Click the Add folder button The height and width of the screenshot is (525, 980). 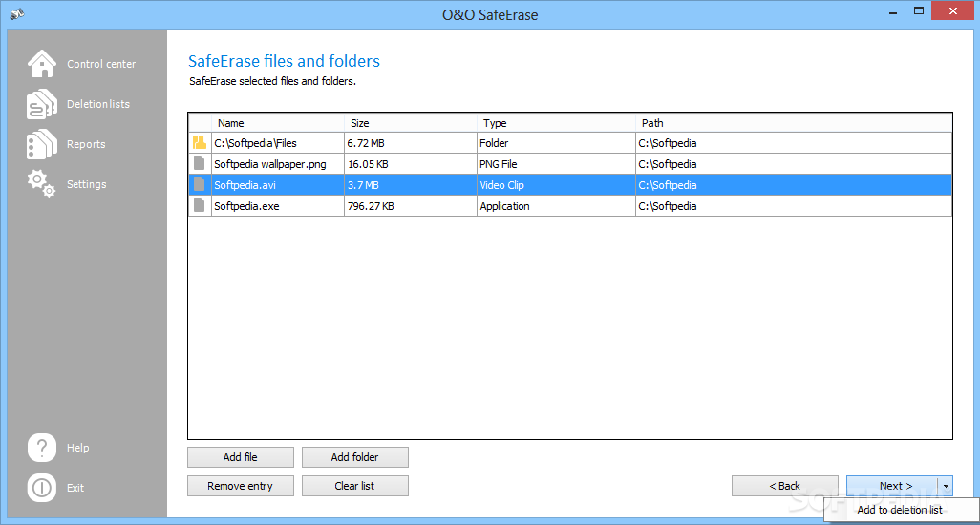(355, 457)
